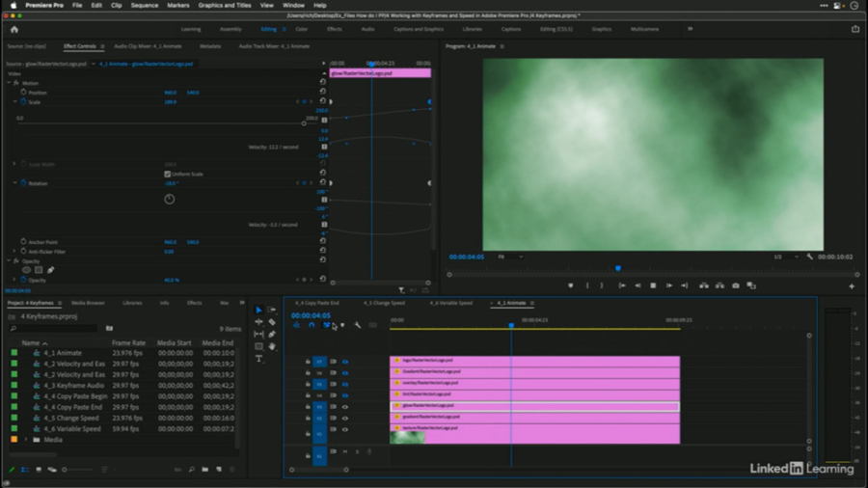Choose the Hand tool

[x=272, y=346]
